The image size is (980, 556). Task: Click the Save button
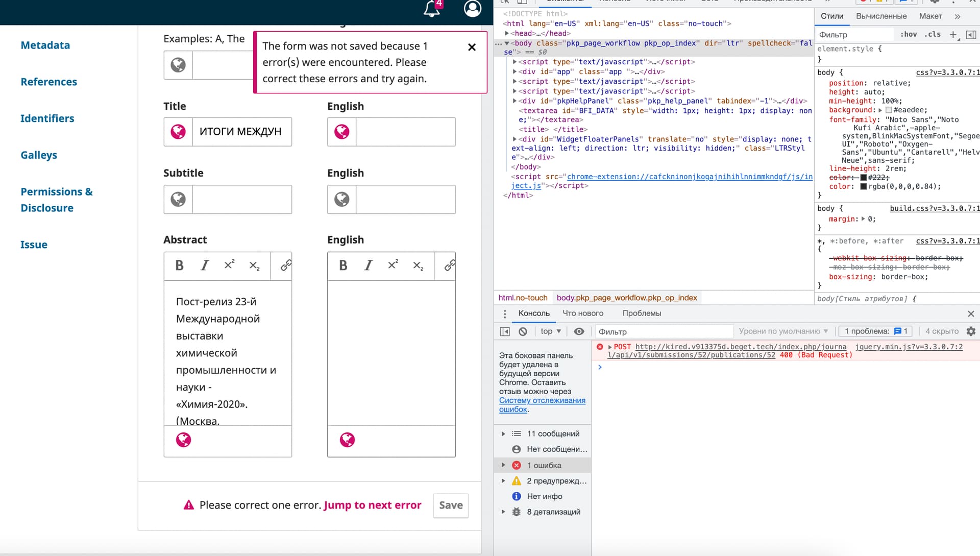point(451,505)
